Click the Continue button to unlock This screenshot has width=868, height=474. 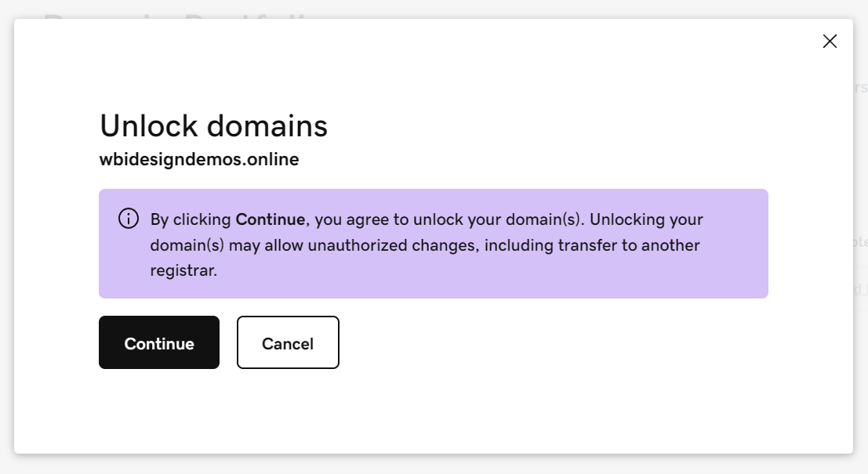pyautogui.click(x=159, y=343)
